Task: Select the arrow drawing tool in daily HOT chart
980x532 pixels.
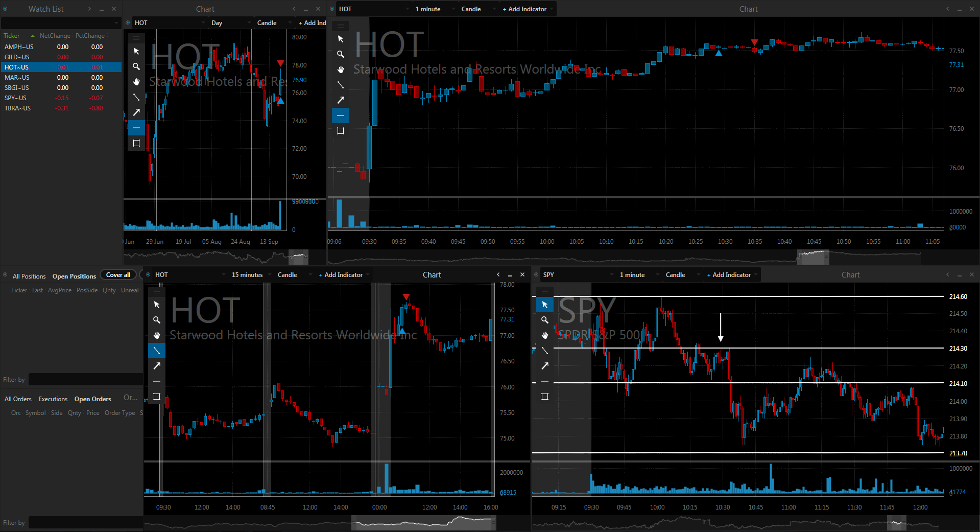Action: pos(136,112)
